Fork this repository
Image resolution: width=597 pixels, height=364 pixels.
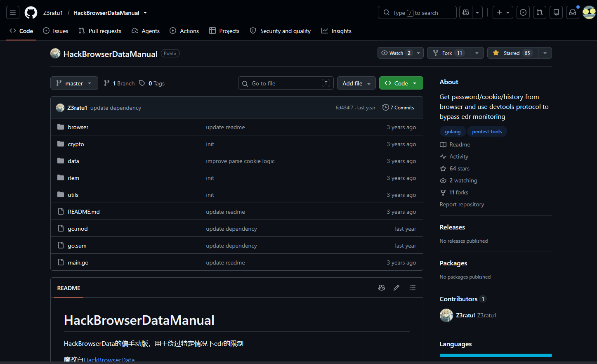point(448,53)
